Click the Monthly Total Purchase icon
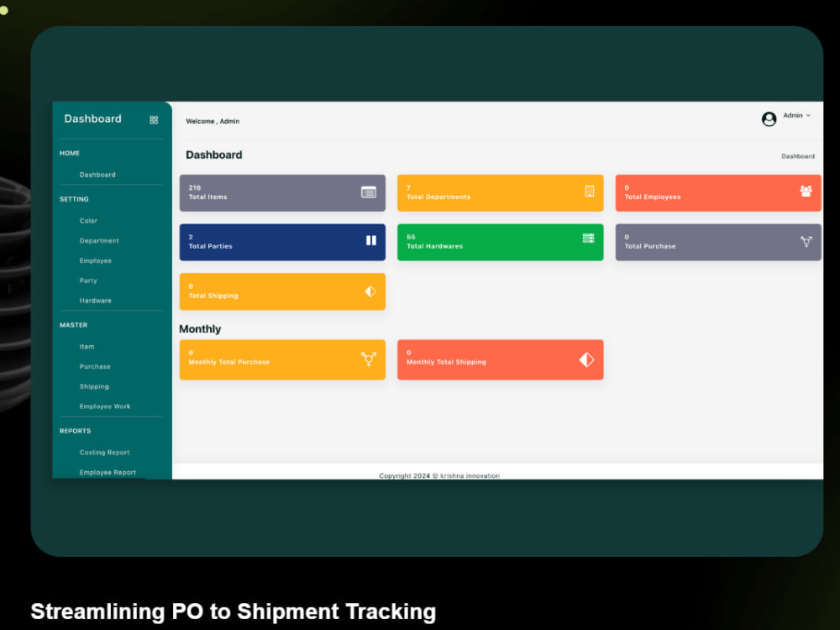840x630 pixels. pos(369,359)
